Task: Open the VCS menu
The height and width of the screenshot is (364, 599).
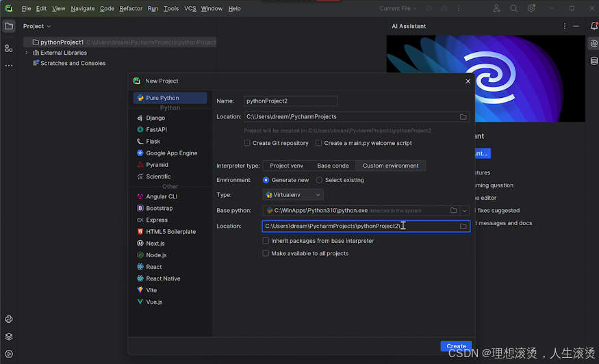Action: coord(190,8)
